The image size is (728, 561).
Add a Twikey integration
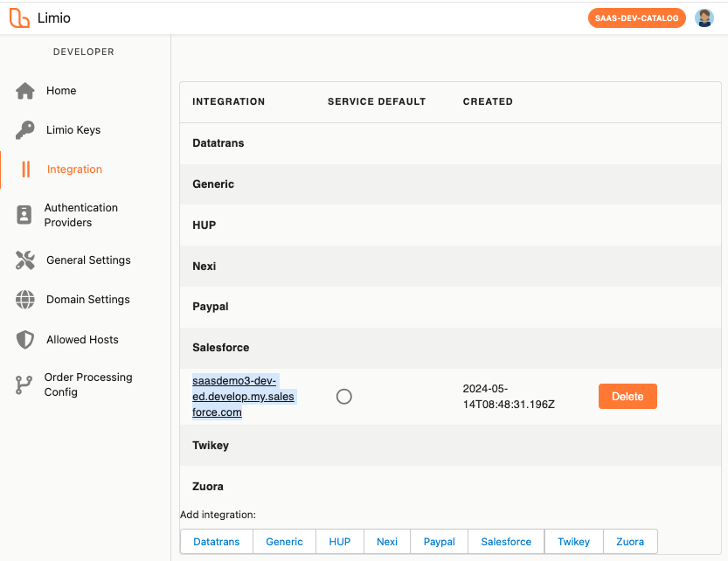point(574,542)
